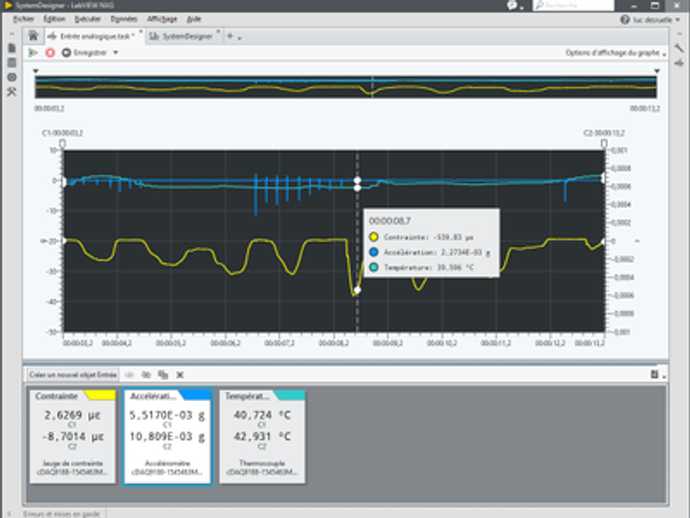
Task: Open the wrench configuration icon in right sidebar
Action: point(681,50)
